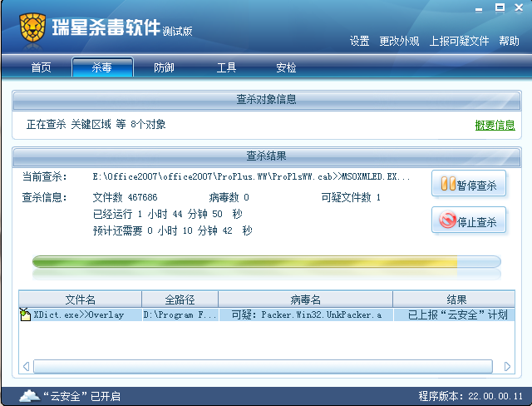Click the scan progress bar
532x406 pixels.
coord(266,262)
